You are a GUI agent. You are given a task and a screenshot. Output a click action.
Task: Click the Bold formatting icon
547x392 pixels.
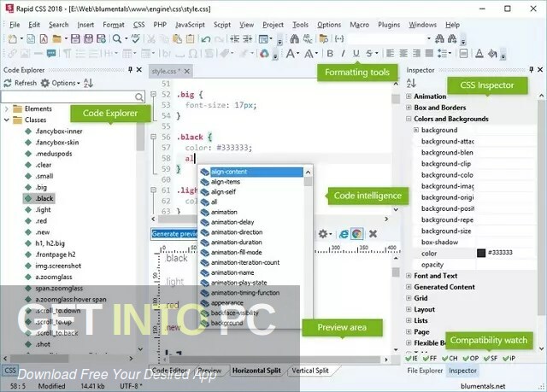tap(330, 53)
